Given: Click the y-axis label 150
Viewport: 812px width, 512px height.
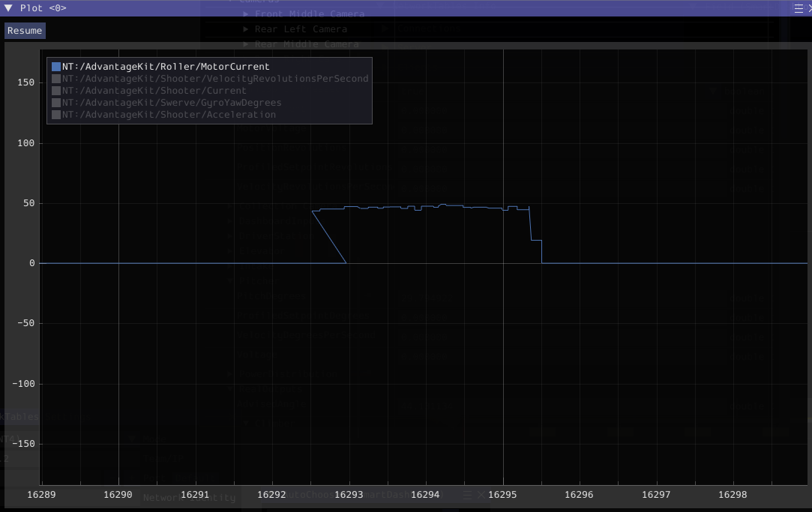Looking at the screenshot, I should 26,82.
